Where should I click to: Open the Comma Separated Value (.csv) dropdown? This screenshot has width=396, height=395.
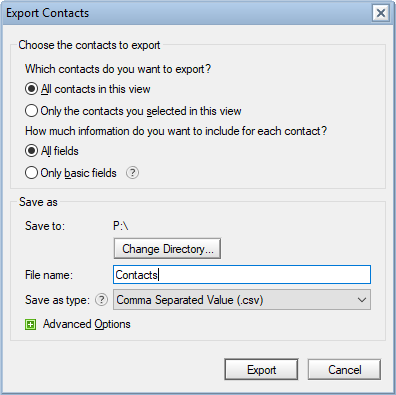click(x=242, y=300)
